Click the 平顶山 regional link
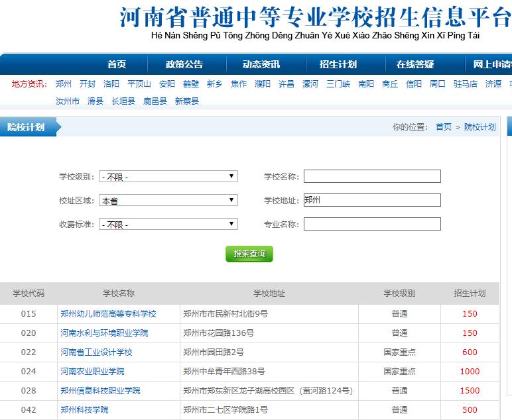512x420 pixels. [139, 84]
